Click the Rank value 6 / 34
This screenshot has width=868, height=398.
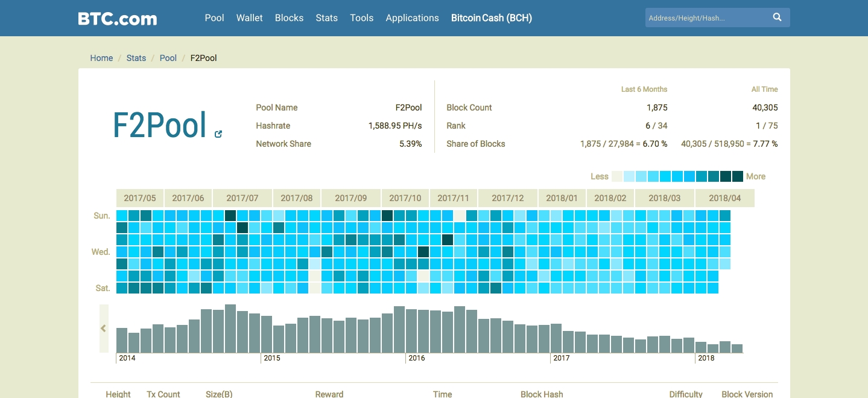656,126
